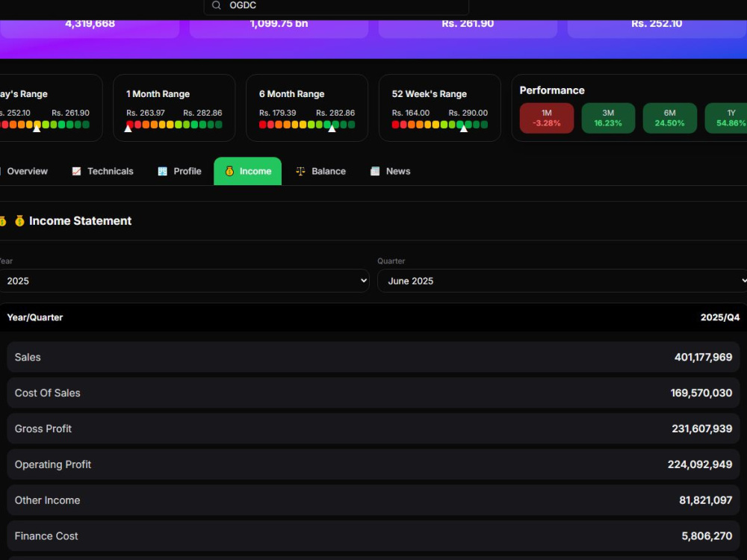The image size is (747, 560).
Task: Click the 6M 24.50% performance badge
Action: coord(670,118)
